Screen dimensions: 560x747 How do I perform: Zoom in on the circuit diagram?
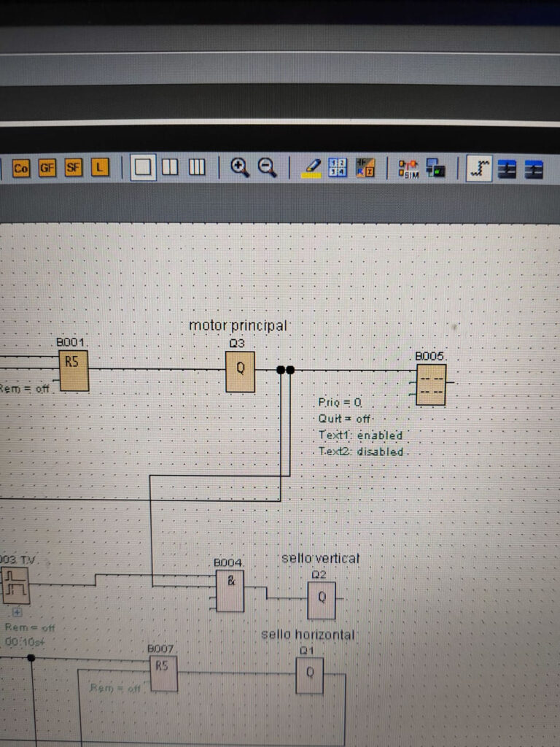click(239, 168)
